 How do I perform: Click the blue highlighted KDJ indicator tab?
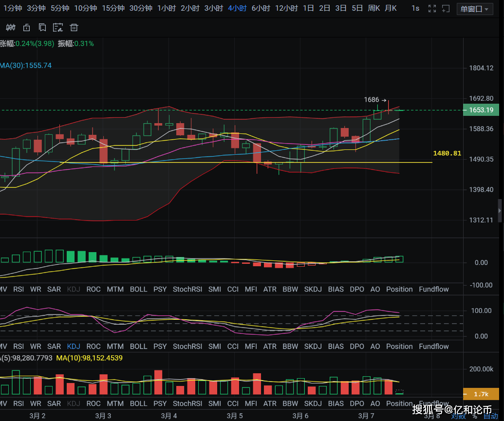(x=74, y=347)
